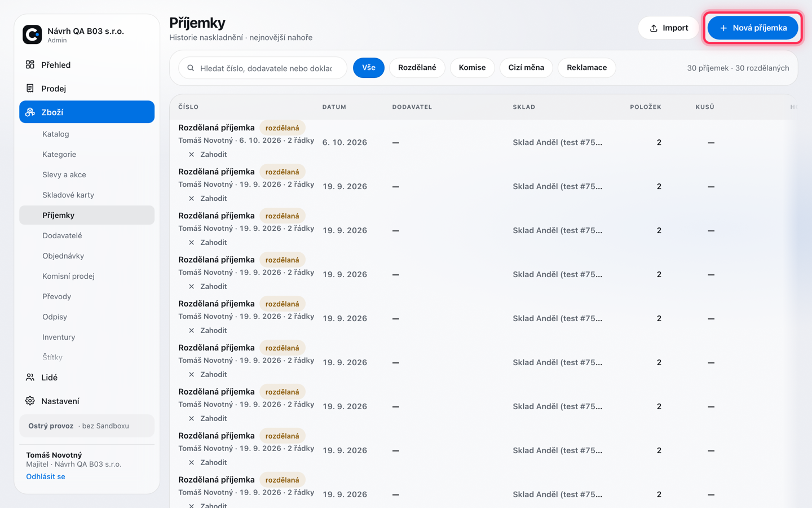Open Katalog in the sidebar
Screen dimensions: 812x508
87,134
